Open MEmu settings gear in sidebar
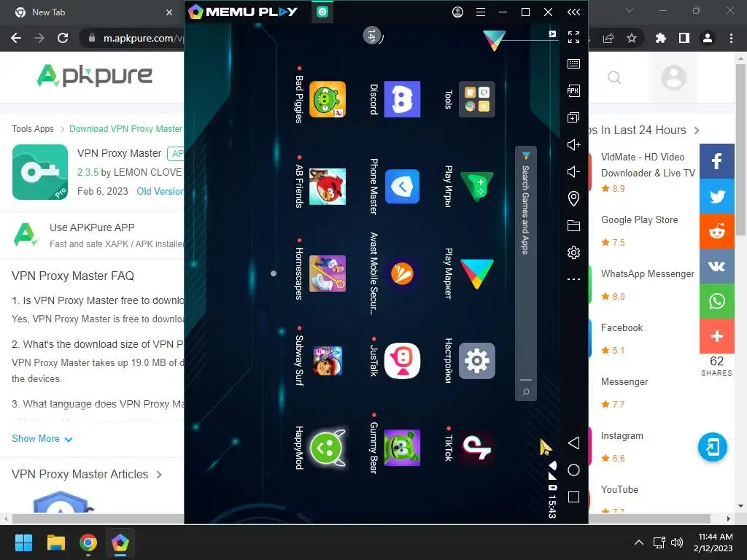Image resolution: width=747 pixels, height=560 pixels. coord(573,252)
